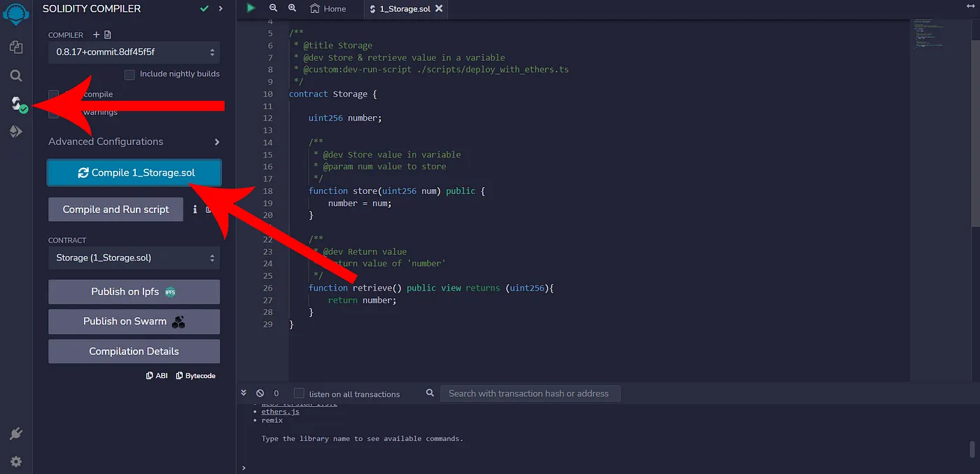This screenshot has height=474, width=980.
Task: Copy the Bytecode to clipboard
Action: click(196, 375)
